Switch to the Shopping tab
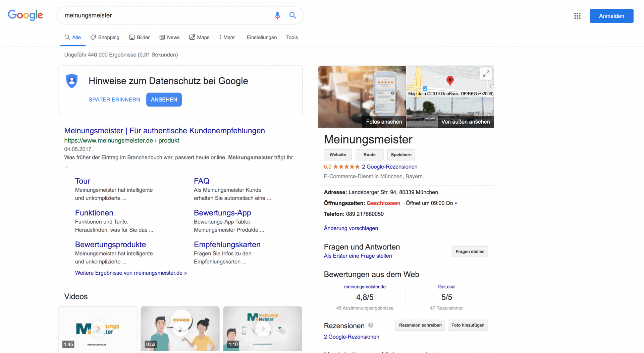 105,37
